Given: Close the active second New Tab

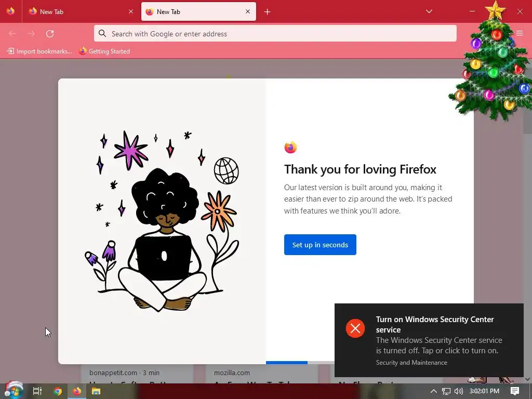Looking at the screenshot, I should [248, 11].
